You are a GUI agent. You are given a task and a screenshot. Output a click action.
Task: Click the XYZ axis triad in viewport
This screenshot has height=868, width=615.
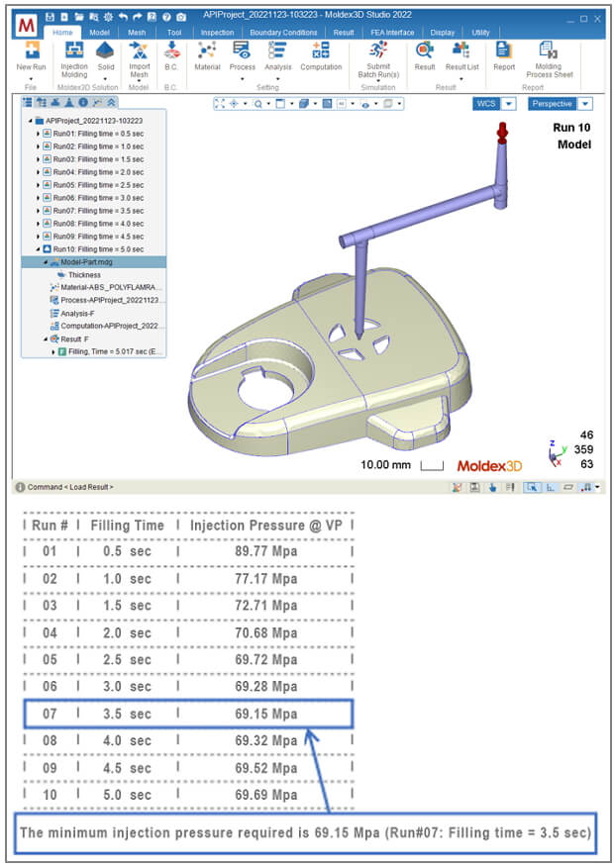[x=557, y=455]
